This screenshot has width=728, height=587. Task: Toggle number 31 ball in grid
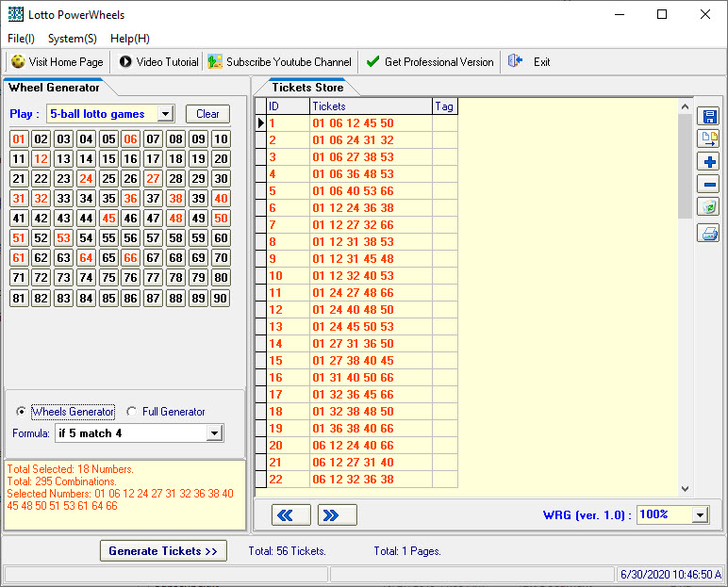click(19, 199)
